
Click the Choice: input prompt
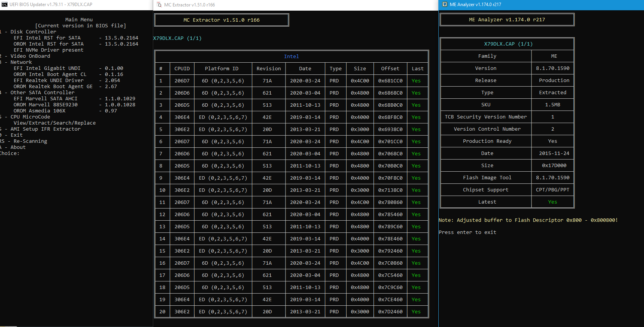pos(10,153)
